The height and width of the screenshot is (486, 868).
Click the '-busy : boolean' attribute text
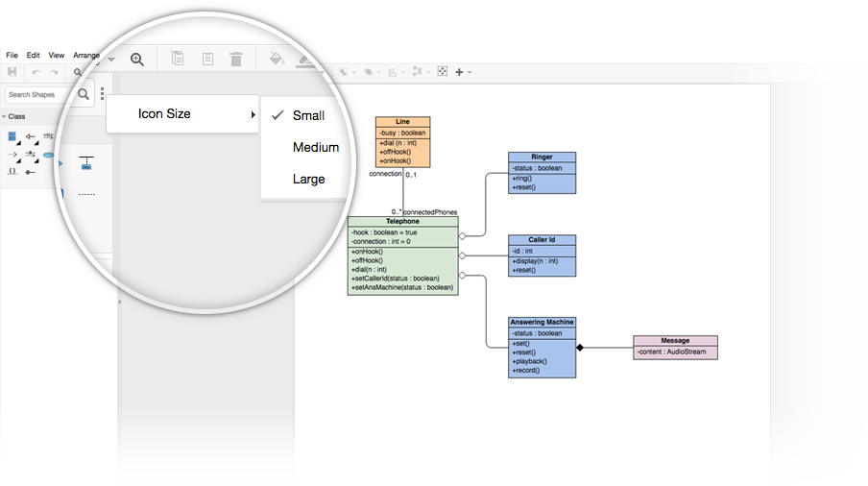[402, 133]
